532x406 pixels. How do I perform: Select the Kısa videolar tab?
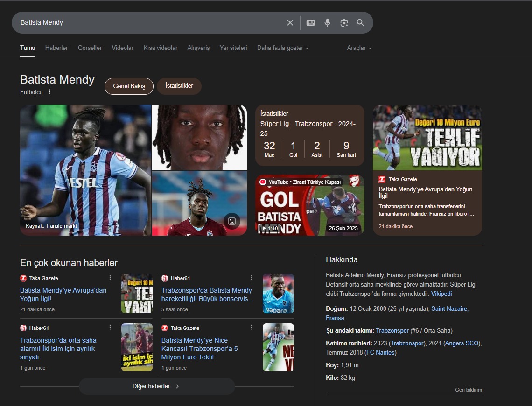click(x=160, y=48)
